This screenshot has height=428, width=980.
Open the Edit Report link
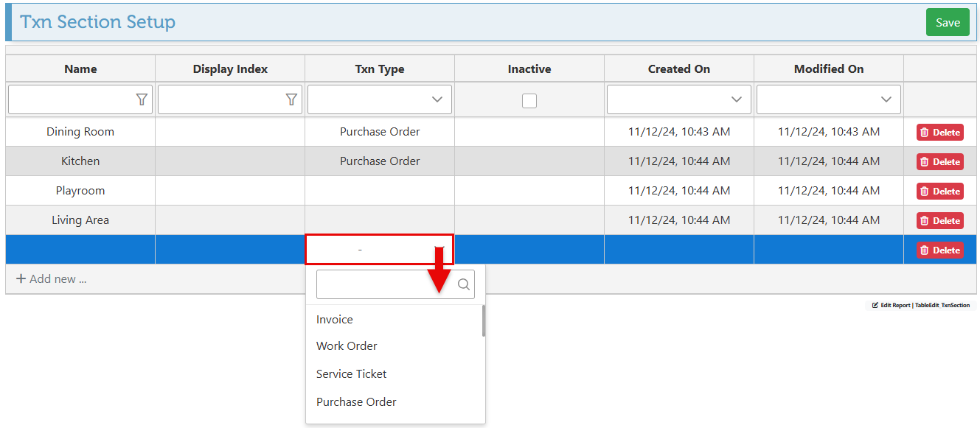(x=891, y=305)
